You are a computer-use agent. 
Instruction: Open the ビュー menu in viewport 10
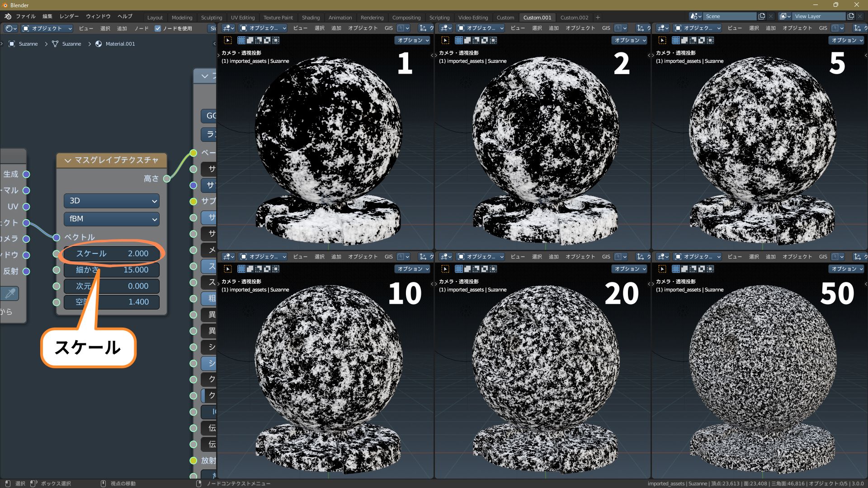click(x=300, y=257)
